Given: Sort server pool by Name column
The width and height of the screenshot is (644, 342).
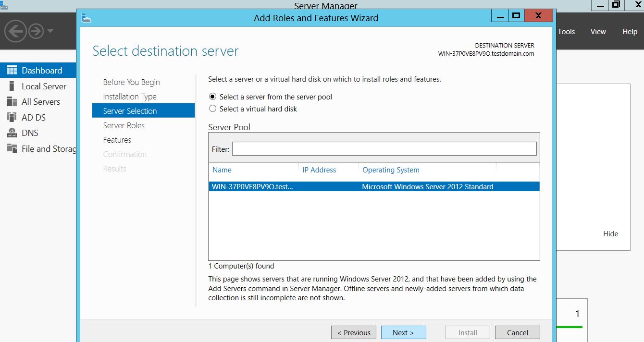Looking at the screenshot, I should (x=222, y=170).
